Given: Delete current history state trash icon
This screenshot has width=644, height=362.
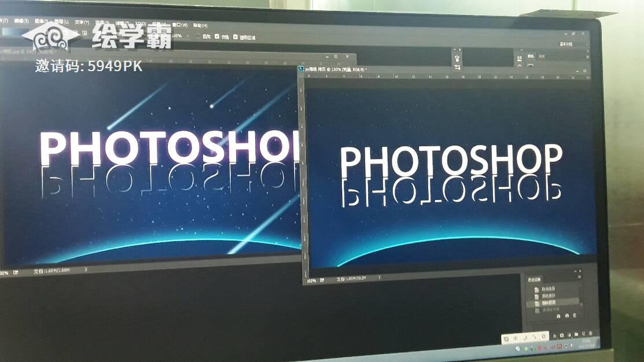Looking at the screenshot, I should 575,315.
